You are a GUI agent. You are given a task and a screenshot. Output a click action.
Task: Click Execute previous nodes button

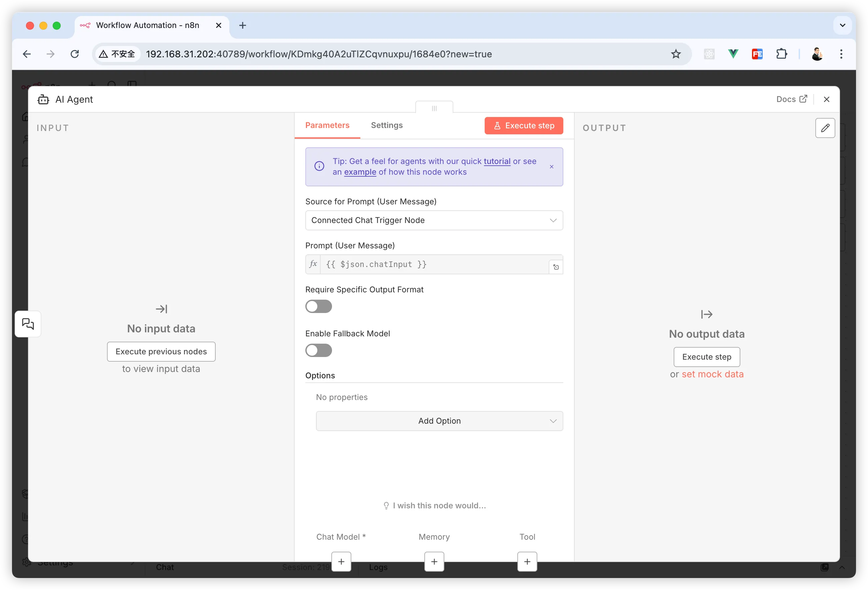pos(161,352)
